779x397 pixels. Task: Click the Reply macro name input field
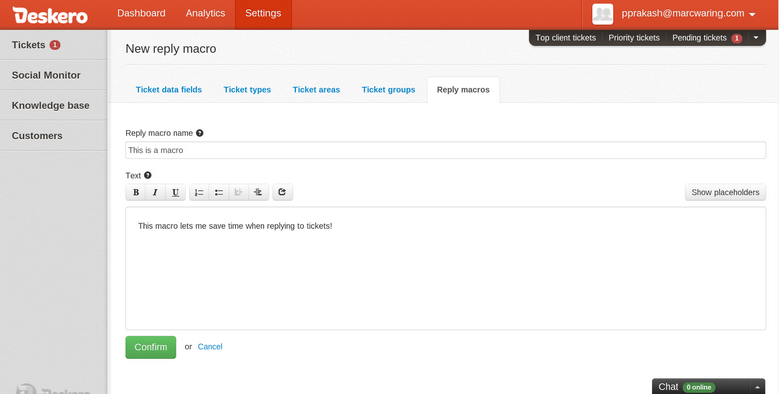pyautogui.click(x=446, y=150)
